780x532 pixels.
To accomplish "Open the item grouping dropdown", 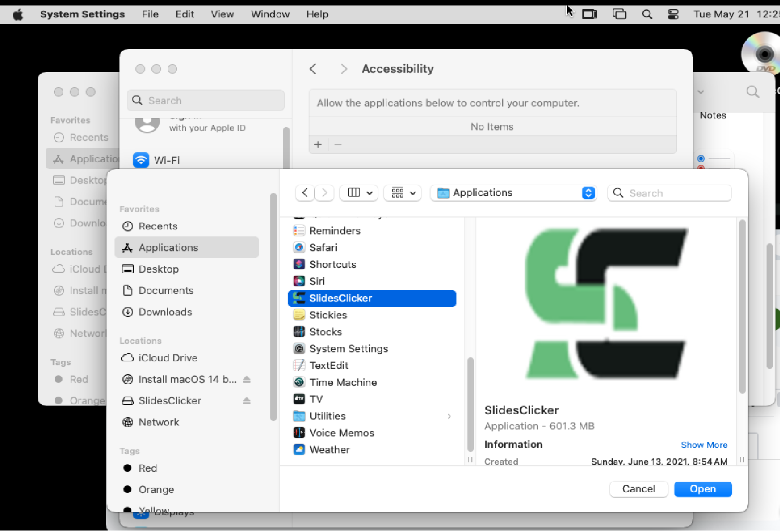I will pos(403,193).
